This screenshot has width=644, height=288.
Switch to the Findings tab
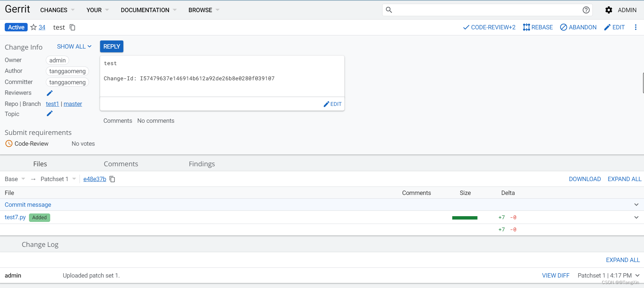[x=202, y=164]
